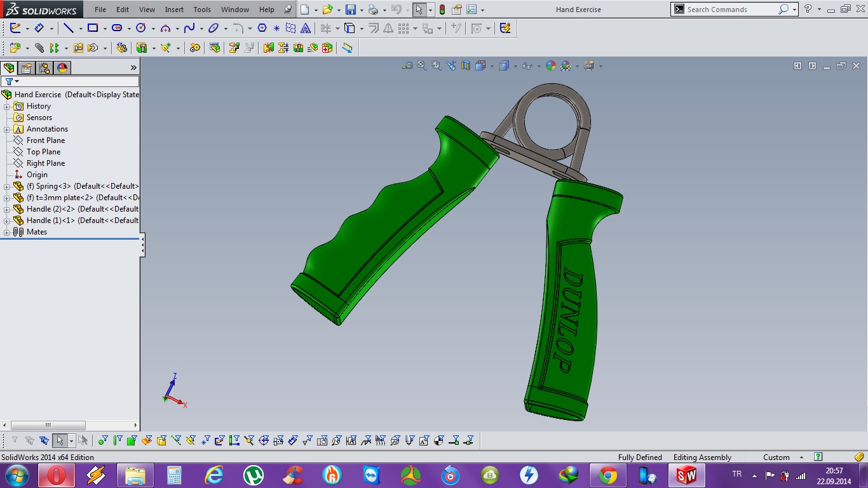868x488 pixels.
Task: Select the Spline sketch tool
Action: click(189, 28)
